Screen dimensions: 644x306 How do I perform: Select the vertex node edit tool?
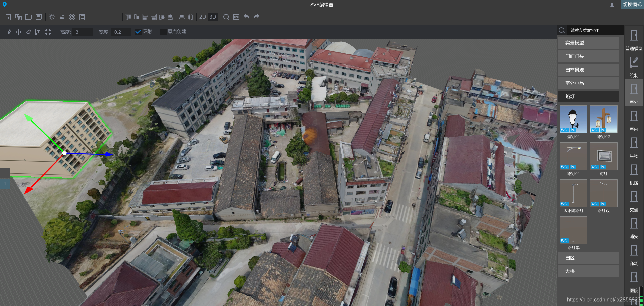48,32
